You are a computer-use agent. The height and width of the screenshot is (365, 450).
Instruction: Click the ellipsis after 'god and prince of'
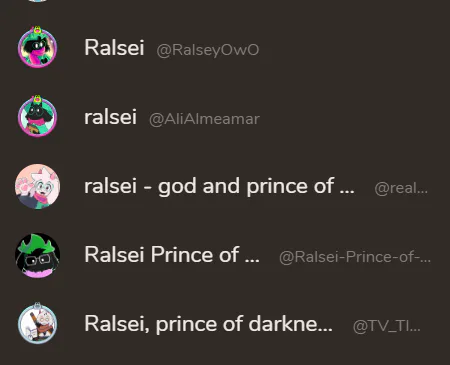click(x=347, y=192)
